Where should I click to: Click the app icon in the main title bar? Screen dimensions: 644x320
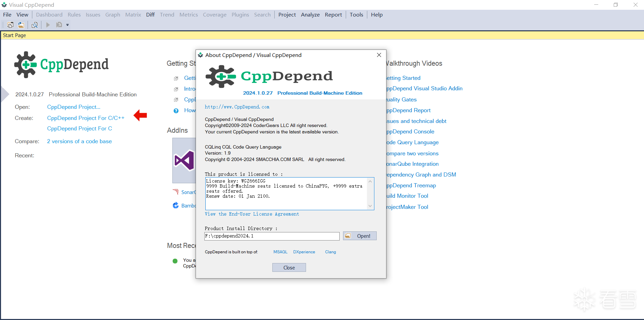4,5
